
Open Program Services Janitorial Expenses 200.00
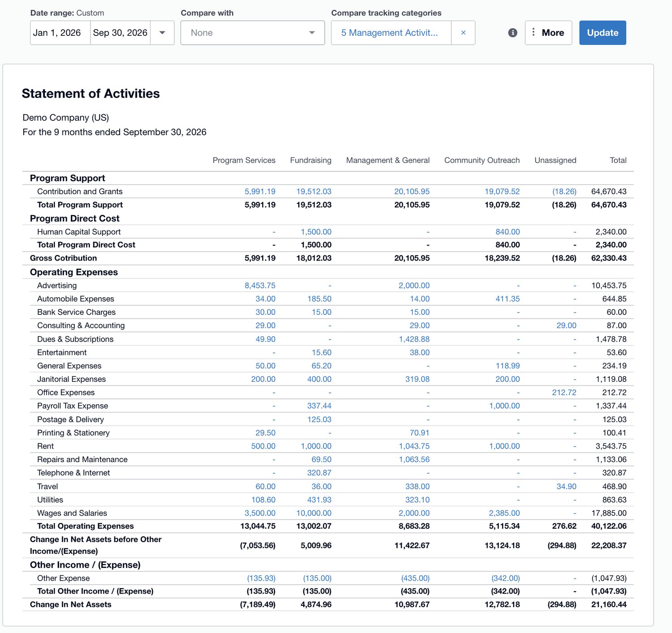(x=263, y=379)
